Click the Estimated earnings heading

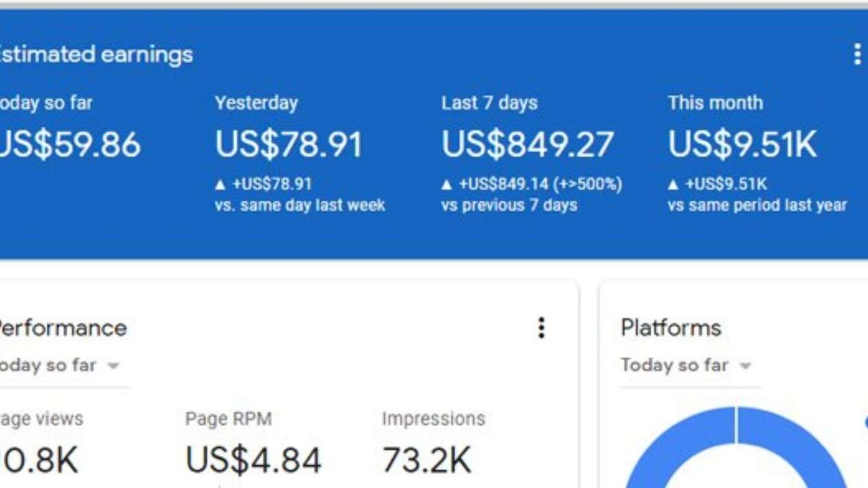pyautogui.click(x=95, y=54)
